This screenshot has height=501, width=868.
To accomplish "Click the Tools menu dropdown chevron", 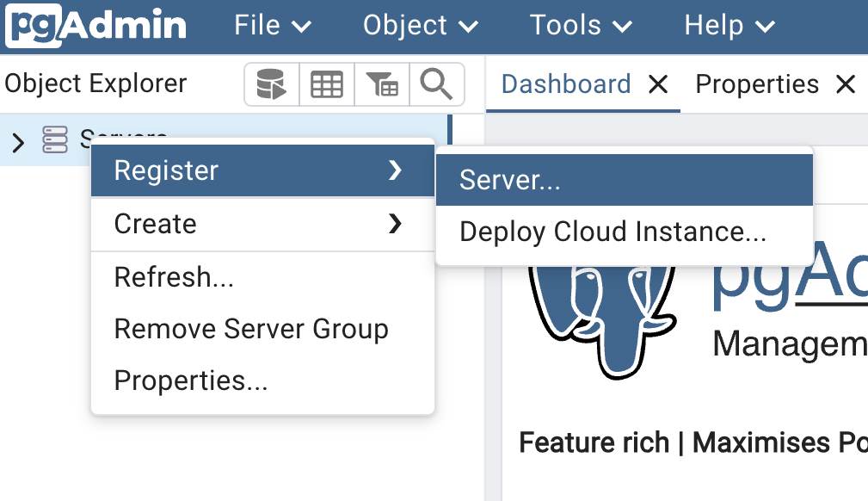I will 622,27.
